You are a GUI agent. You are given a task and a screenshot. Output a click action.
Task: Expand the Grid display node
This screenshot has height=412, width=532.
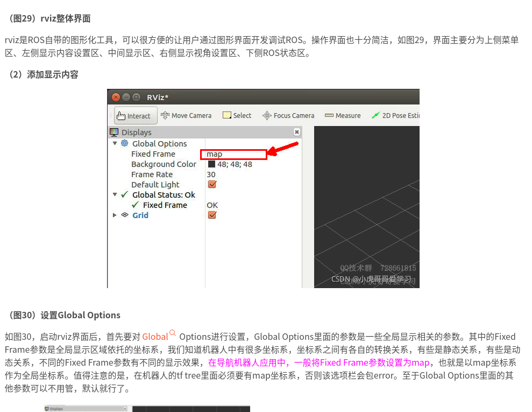pos(115,215)
